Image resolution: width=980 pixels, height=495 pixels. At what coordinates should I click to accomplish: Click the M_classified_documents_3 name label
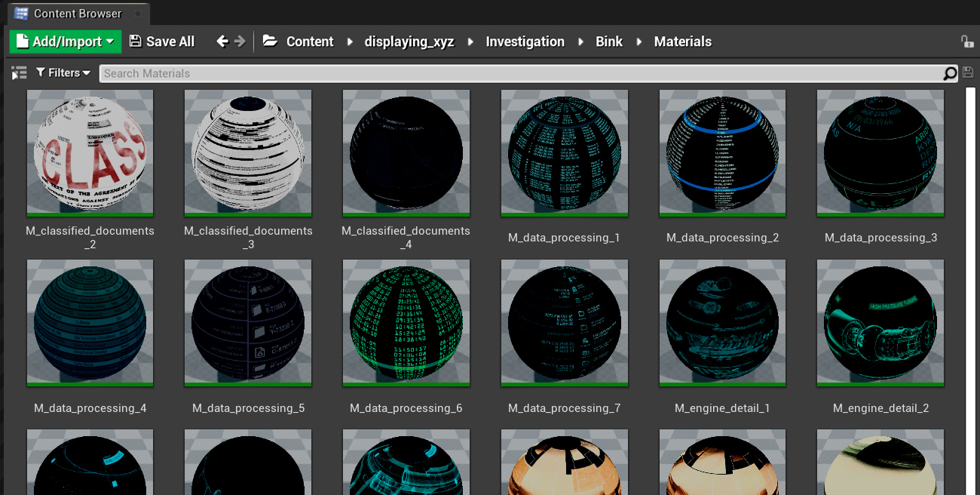(x=248, y=238)
